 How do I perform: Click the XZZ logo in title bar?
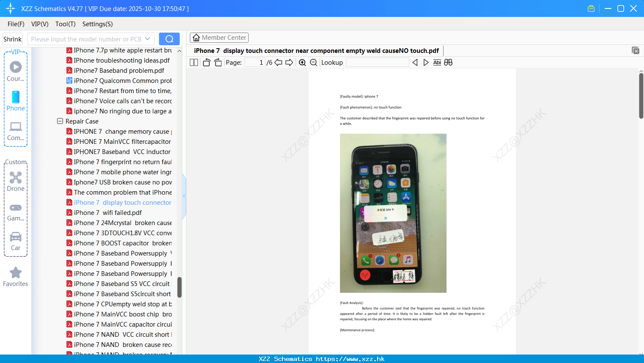pyautogui.click(x=11, y=8)
